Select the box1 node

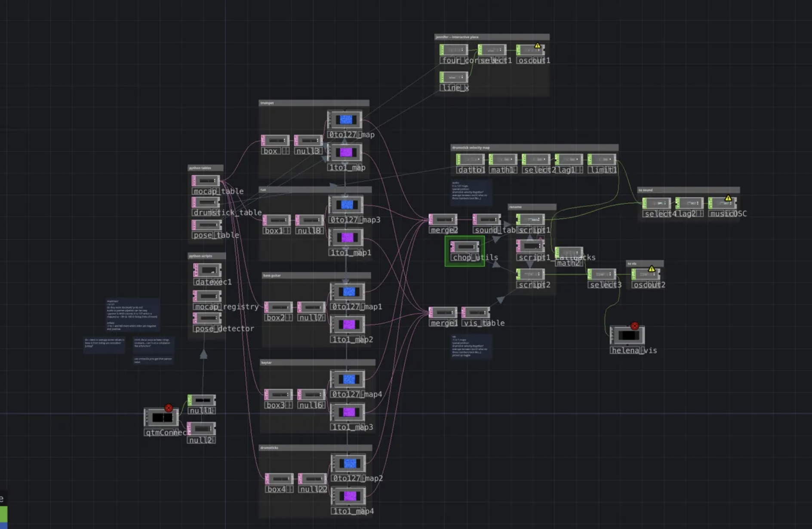[277, 220]
